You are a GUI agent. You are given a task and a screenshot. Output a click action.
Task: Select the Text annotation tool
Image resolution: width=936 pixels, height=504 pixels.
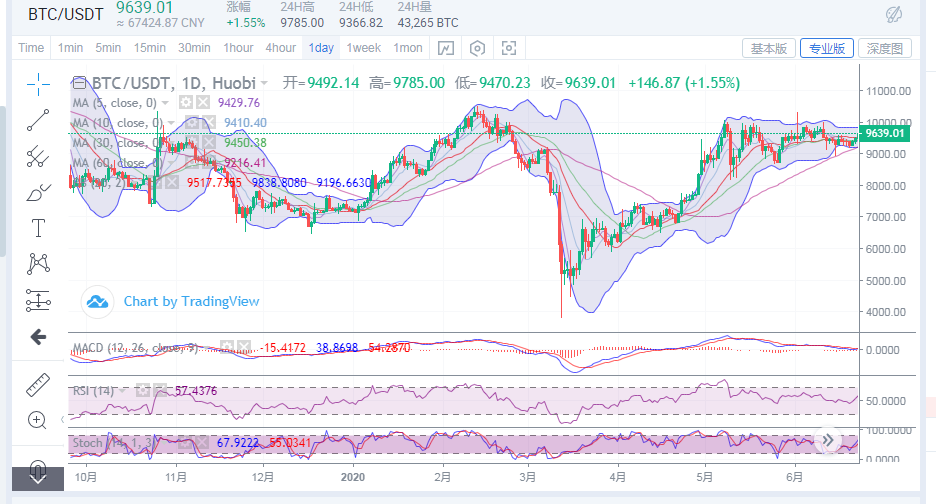pos(38,228)
